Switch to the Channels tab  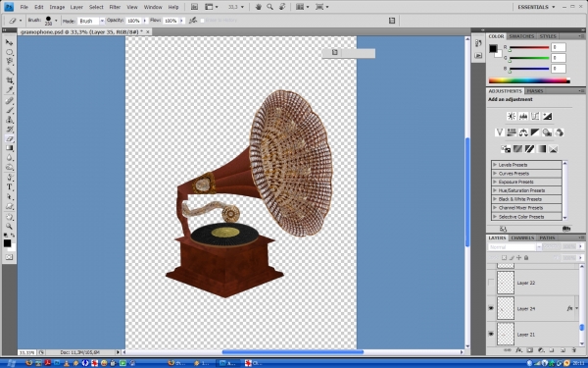522,237
